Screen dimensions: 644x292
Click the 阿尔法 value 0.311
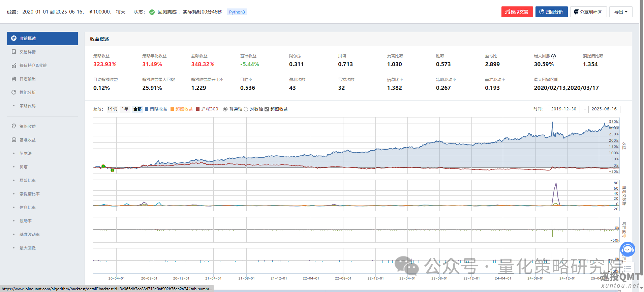(296, 64)
